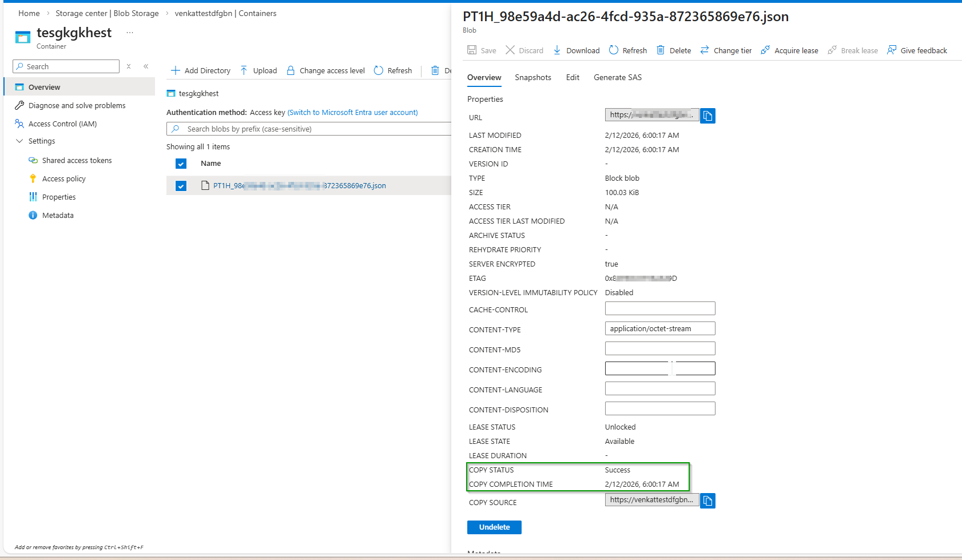This screenshot has width=962, height=560.
Task: Open Storage center | Blob Storage breadcrumb
Action: [x=107, y=13]
